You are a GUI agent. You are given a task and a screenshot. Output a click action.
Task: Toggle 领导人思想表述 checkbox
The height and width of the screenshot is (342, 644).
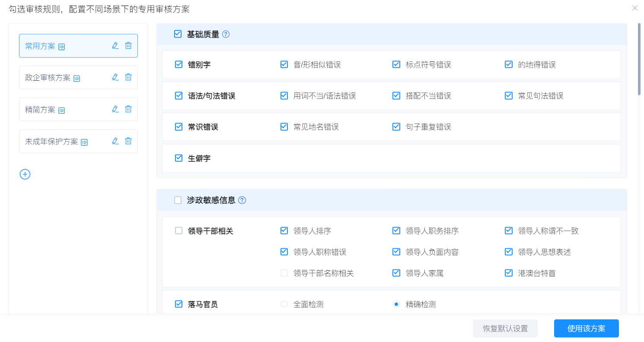pyautogui.click(x=509, y=252)
